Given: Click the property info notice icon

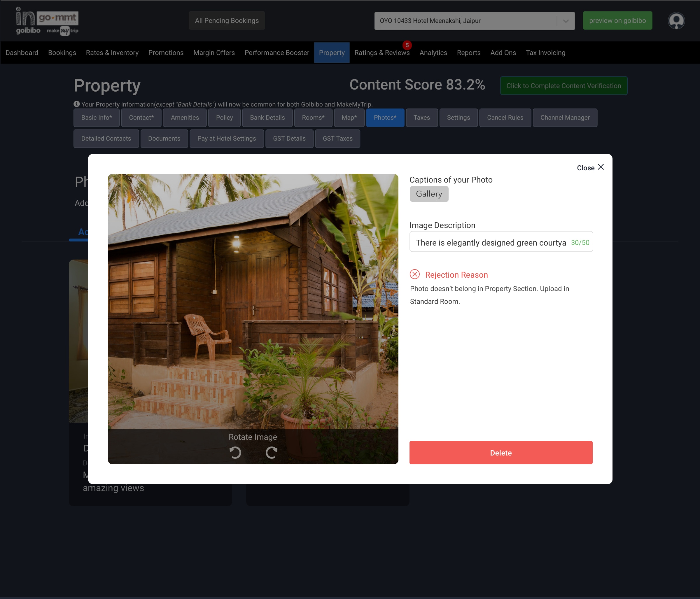Looking at the screenshot, I should click(77, 104).
